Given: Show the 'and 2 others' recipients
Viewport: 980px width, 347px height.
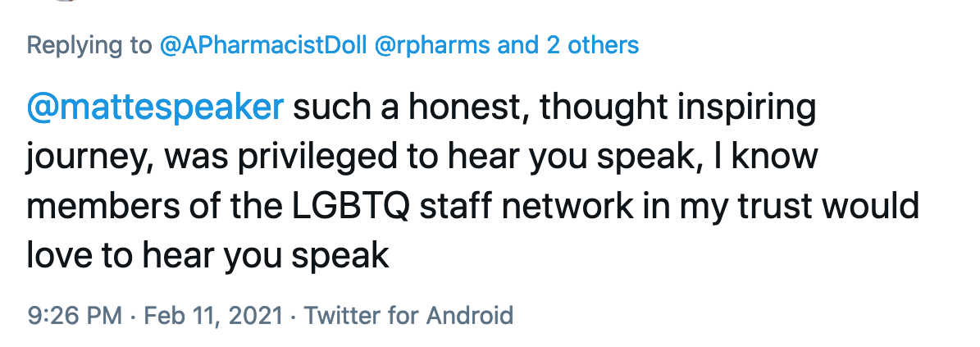Looking at the screenshot, I should (567, 45).
